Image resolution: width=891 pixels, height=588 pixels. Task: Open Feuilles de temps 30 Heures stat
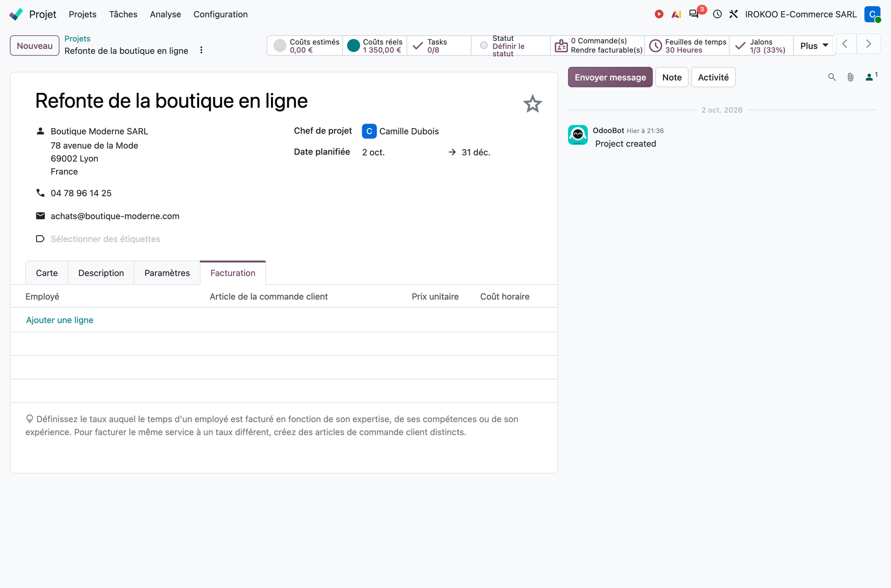coord(687,45)
